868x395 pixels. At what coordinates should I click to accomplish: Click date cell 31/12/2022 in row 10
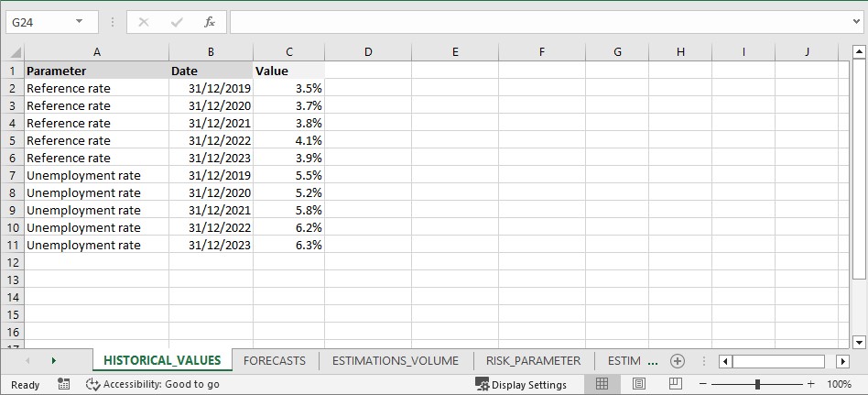(211, 227)
